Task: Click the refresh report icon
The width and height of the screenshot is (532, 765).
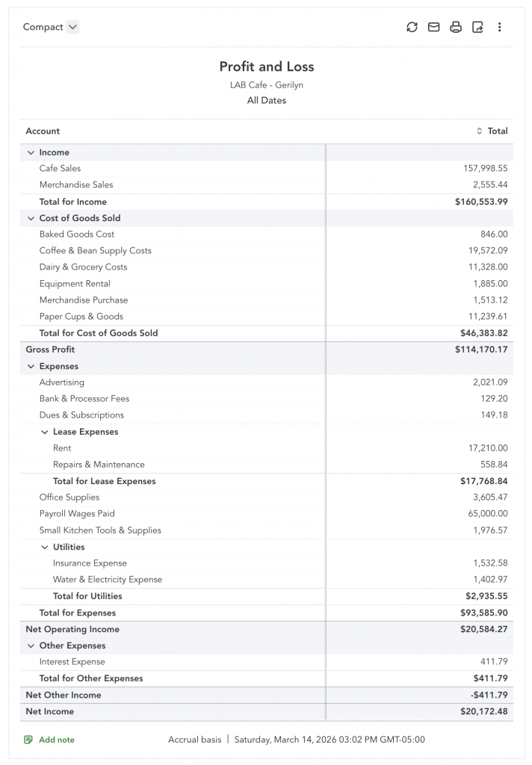Action: tap(412, 27)
